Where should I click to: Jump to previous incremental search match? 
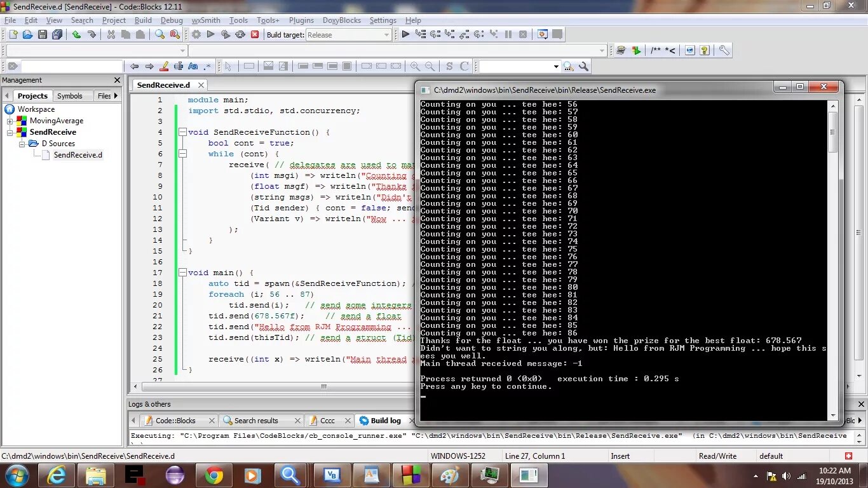(134, 66)
